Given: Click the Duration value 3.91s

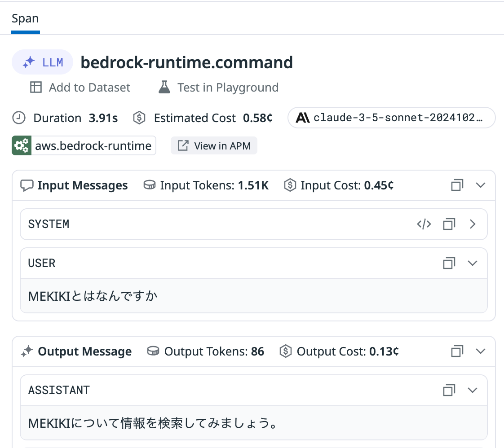Looking at the screenshot, I should [x=103, y=118].
